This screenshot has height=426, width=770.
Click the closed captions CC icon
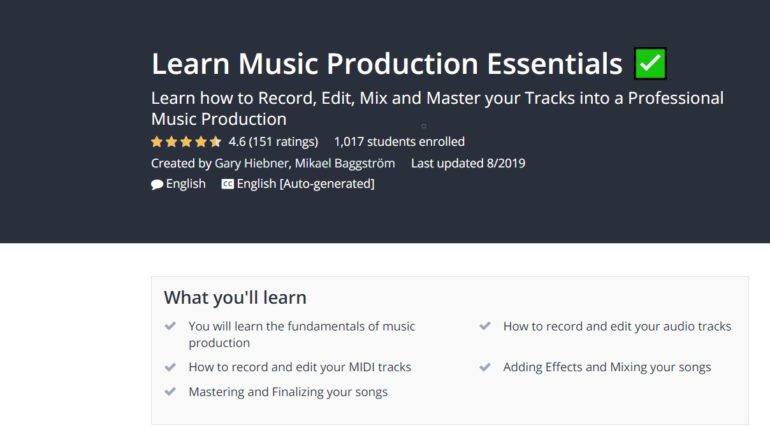[x=227, y=184]
